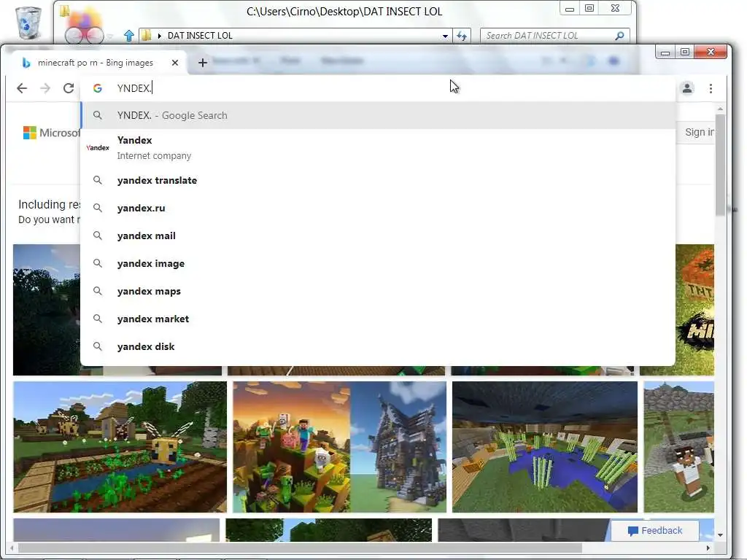Open the TNT thumbnail on right edge
The image size is (747, 560).
click(x=694, y=309)
